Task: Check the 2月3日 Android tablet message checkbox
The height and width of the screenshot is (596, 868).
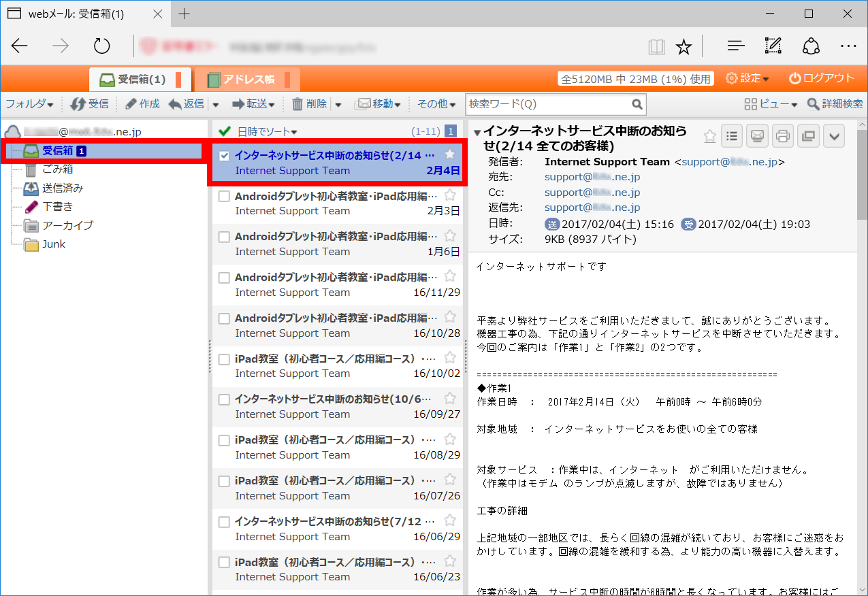Action: point(224,197)
